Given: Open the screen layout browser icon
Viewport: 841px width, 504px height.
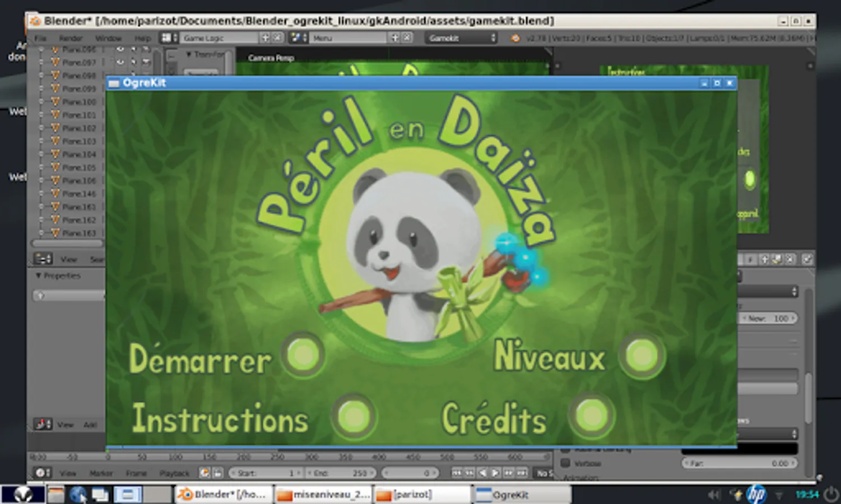Looking at the screenshot, I should (x=169, y=38).
